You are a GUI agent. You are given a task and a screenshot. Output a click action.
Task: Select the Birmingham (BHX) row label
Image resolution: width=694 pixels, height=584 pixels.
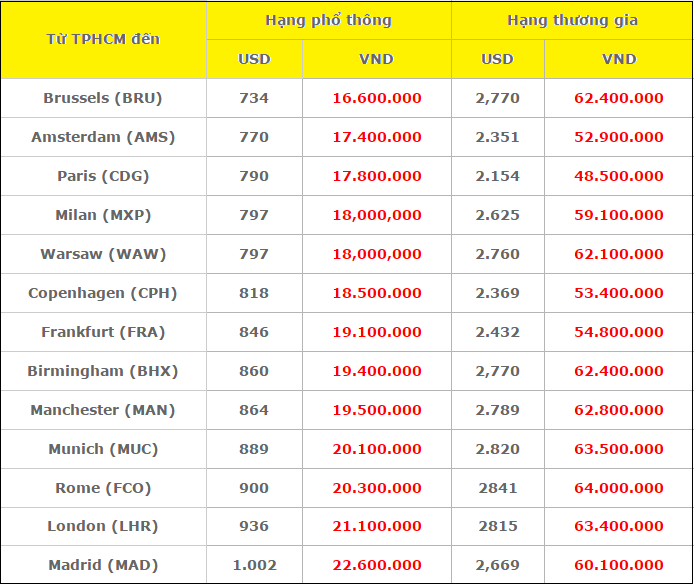coord(103,371)
